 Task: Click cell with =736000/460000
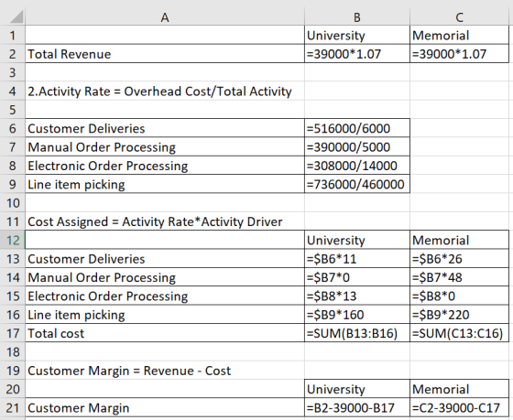tap(357, 184)
